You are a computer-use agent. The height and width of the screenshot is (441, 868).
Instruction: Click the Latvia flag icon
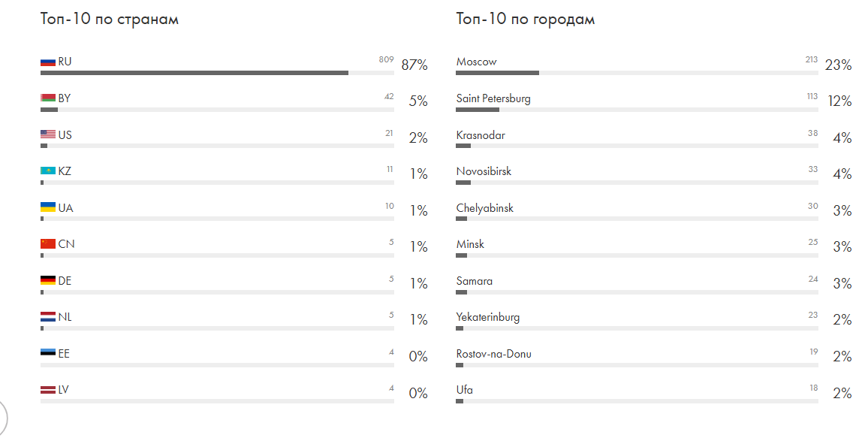(x=48, y=390)
